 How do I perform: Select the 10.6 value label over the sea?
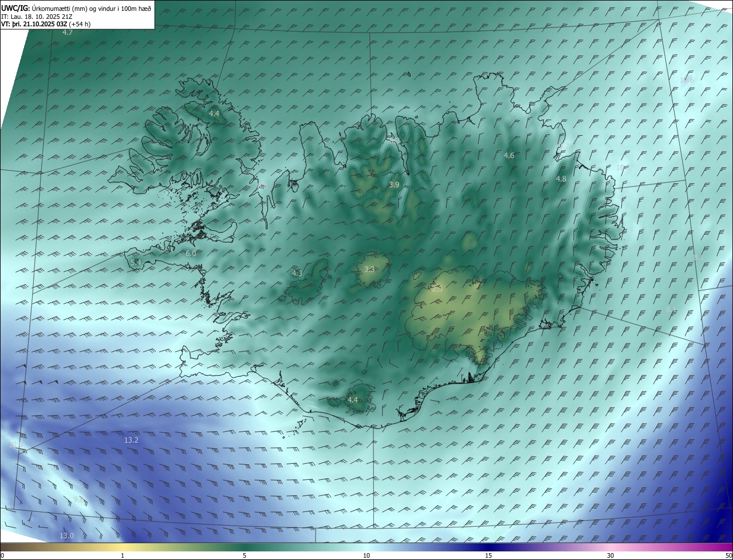tap(687, 80)
